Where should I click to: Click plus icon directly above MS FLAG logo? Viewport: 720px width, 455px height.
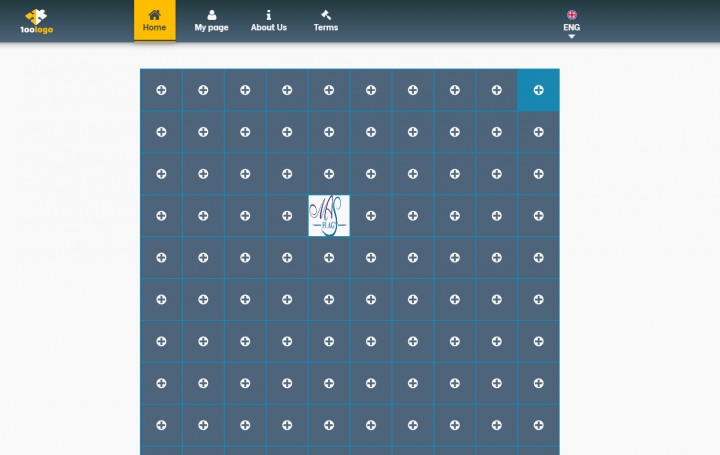[329, 174]
